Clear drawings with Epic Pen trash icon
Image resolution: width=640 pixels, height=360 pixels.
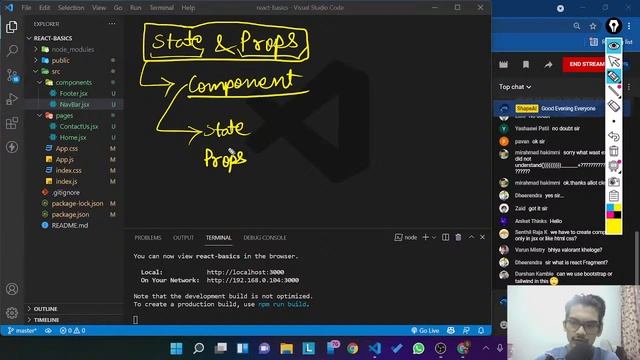[x=614, y=151]
